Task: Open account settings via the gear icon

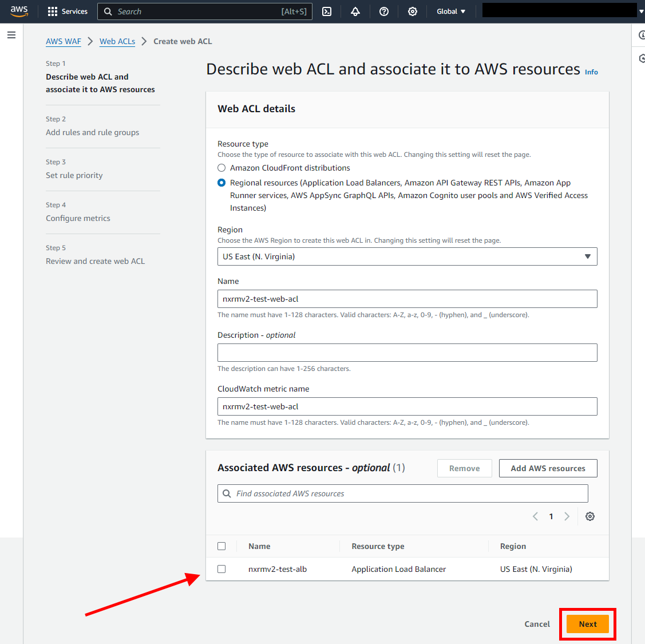Action: [x=413, y=11]
